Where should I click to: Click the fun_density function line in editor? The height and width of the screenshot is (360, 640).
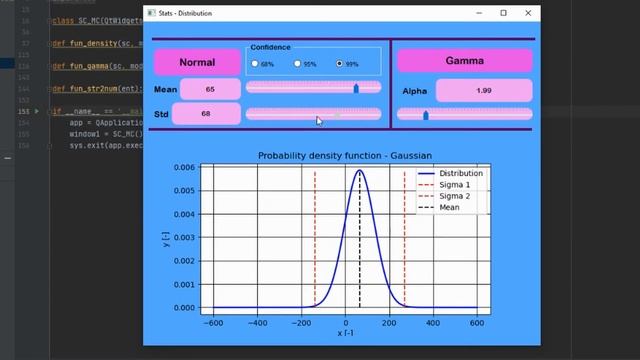(x=98, y=43)
